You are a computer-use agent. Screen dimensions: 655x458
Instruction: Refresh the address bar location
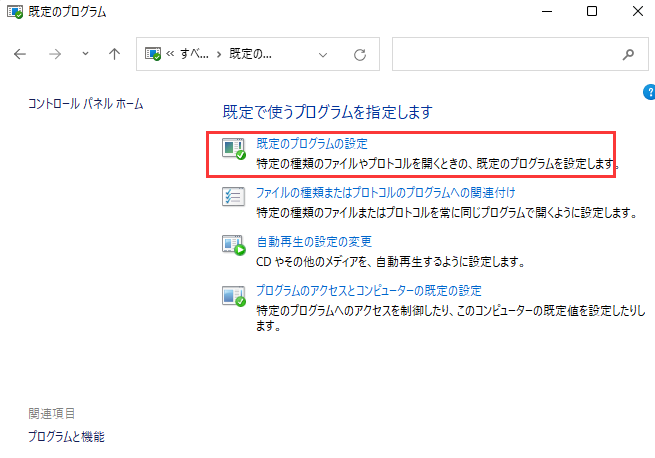pos(360,54)
